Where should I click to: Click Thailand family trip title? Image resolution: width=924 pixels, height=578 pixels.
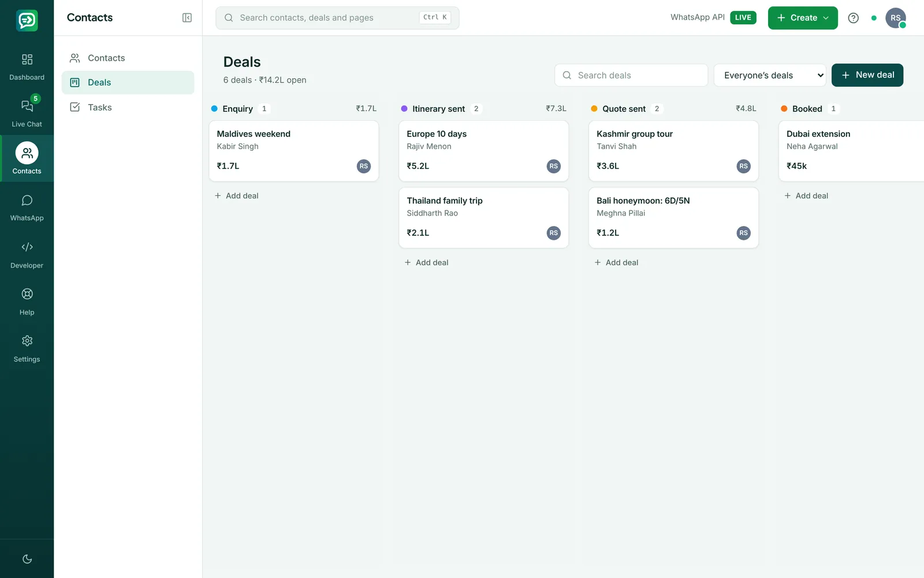445,201
